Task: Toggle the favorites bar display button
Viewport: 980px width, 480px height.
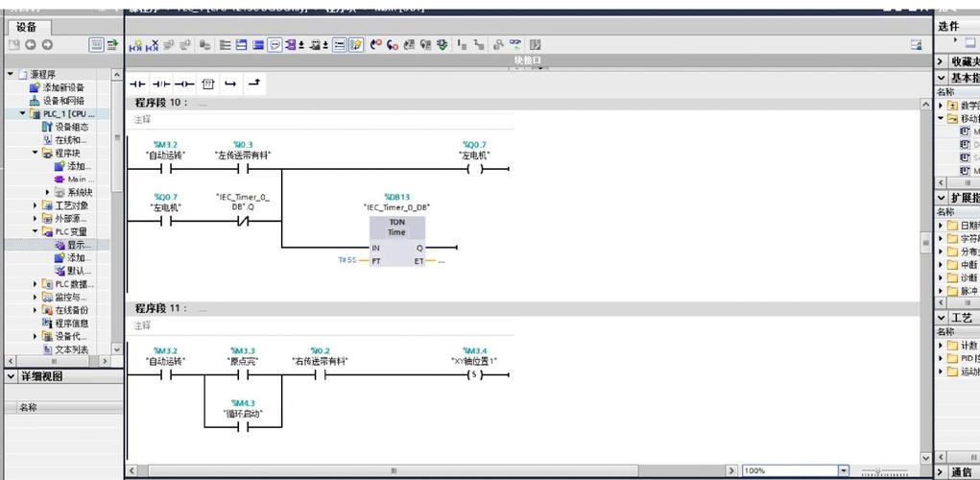Action: [356, 45]
